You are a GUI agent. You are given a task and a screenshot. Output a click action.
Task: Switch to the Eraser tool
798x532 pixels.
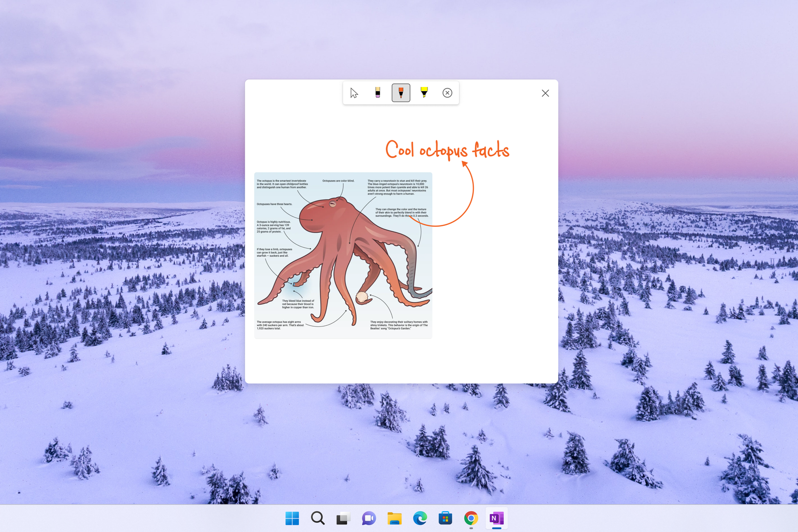[377, 92]
